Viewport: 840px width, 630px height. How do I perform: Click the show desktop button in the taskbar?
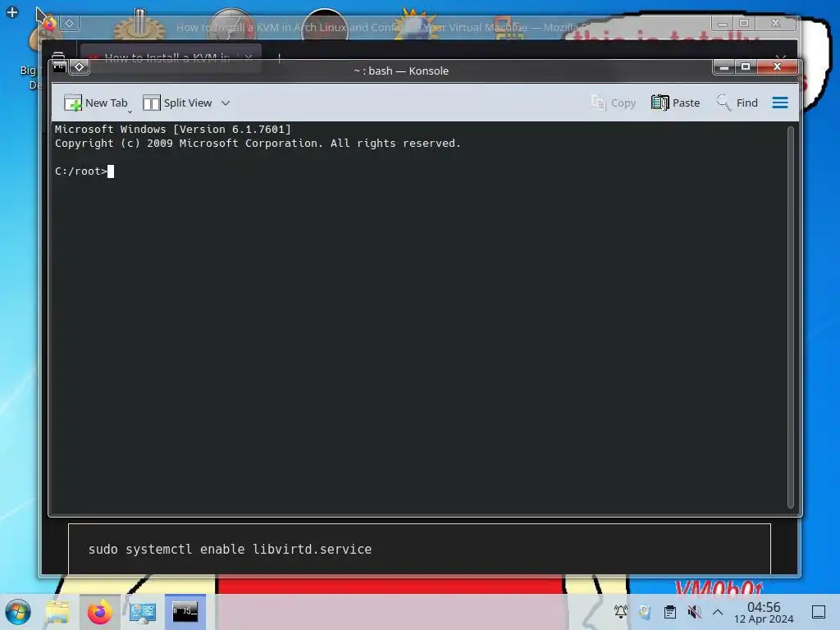[819, 612]
